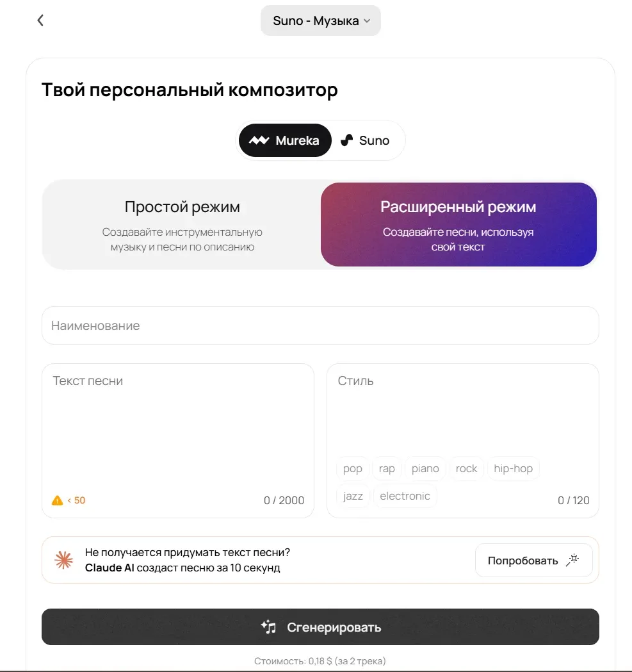Switch the generator toggle to Suno
This screenshot has width=632, height=672.
coord(366,140)
